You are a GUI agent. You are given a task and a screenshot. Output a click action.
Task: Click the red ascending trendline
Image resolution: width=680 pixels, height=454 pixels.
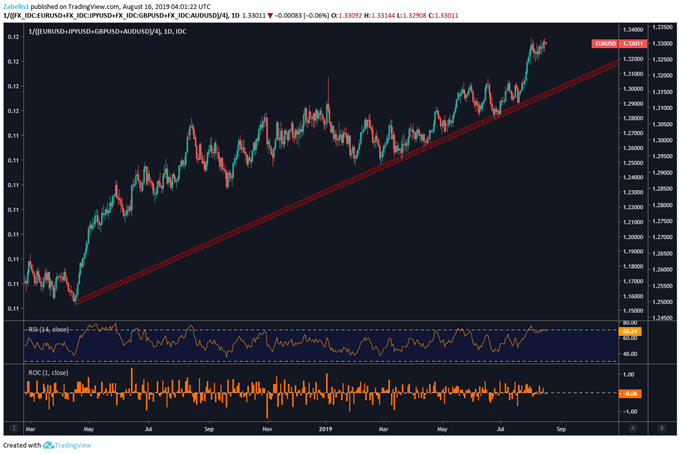coord(347,182)
